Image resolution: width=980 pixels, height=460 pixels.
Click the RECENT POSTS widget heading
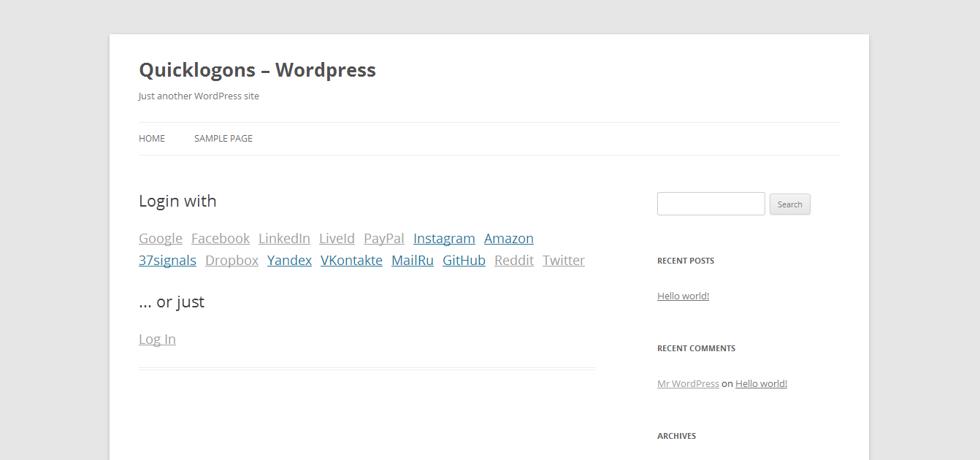686,261
